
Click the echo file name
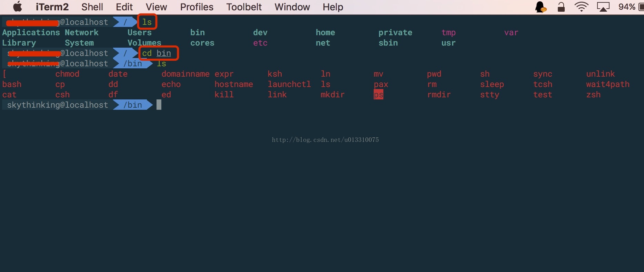(x=171, y=84)
